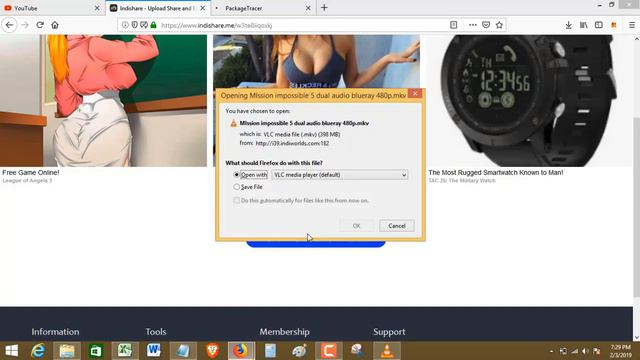
Task: Open File Explorer from taskbar
Action: 67,351
